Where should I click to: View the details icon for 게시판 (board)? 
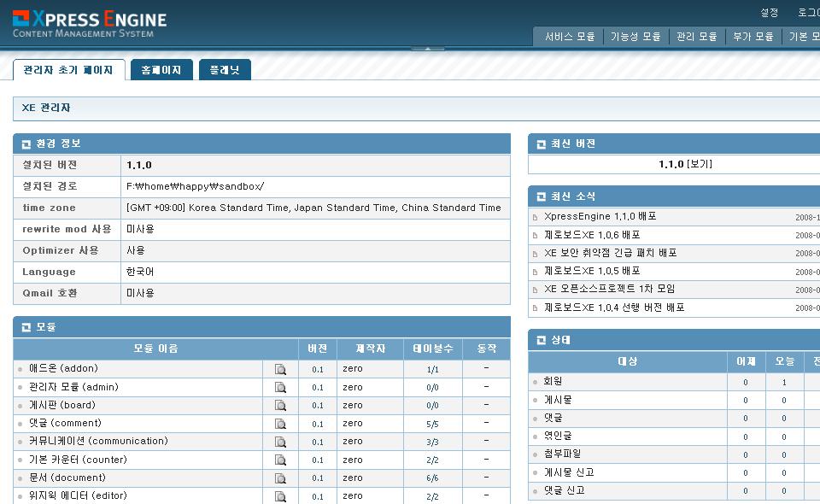(x=280, y=405)
